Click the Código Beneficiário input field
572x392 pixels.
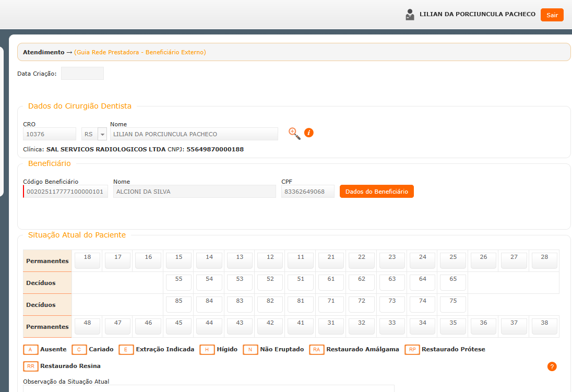click(x=66, y=192)
